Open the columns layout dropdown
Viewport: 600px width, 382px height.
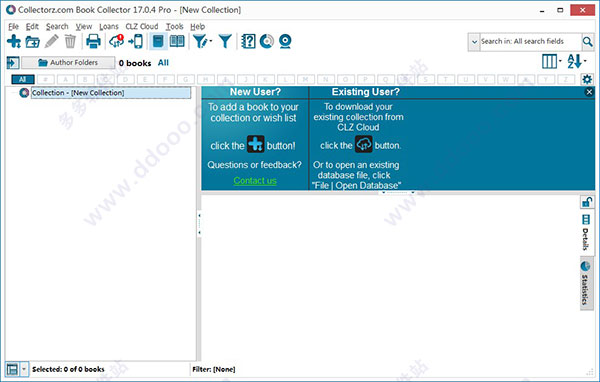[x=551, y=61]
